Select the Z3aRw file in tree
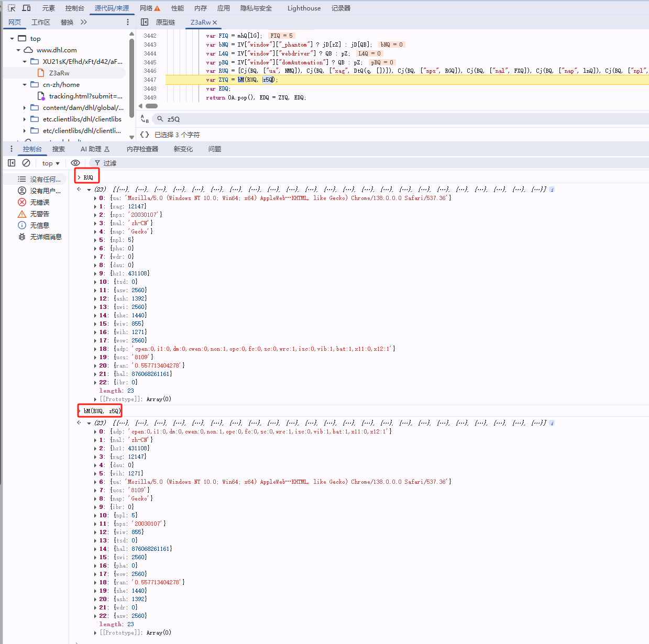 [59, 73]
